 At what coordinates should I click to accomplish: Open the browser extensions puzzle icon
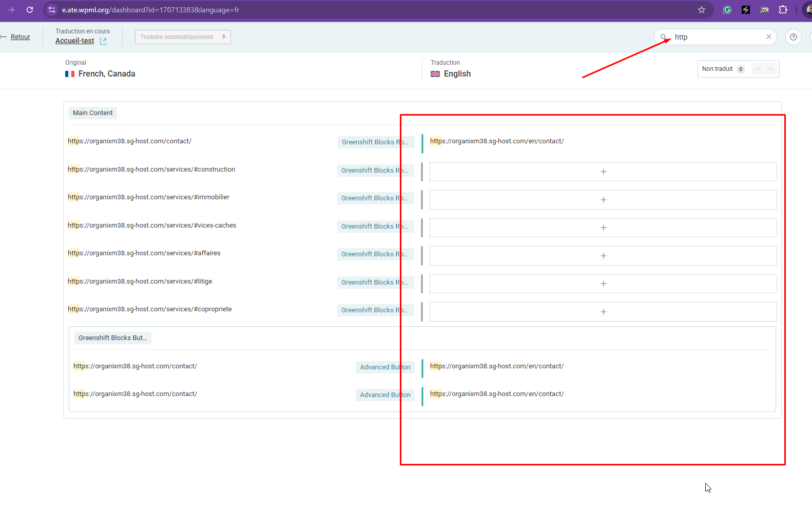tap(783, 10)
